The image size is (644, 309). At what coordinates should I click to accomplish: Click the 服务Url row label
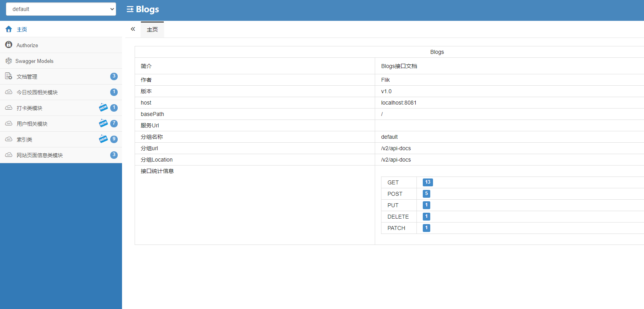tap(150, 125)
